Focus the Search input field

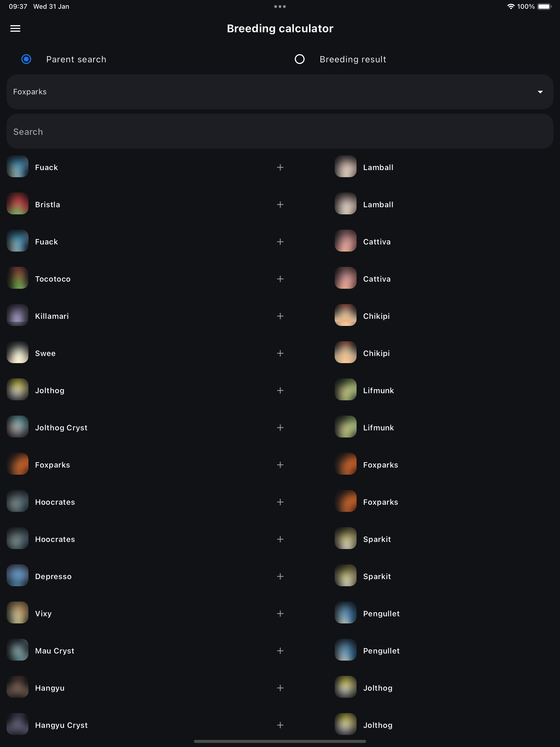[x=280, y=131]
